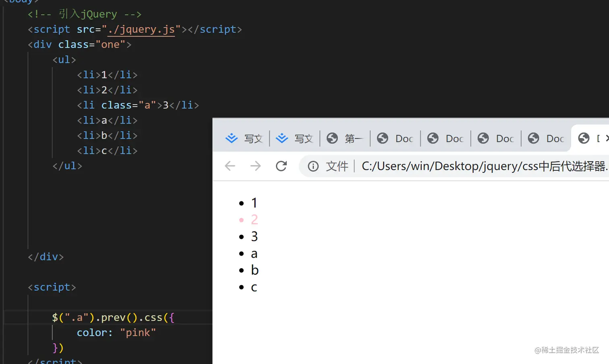The height and width of the screenshot is (364, 609).
Task: Switch to the last Doc browser tab
Action: click(546, 139)
